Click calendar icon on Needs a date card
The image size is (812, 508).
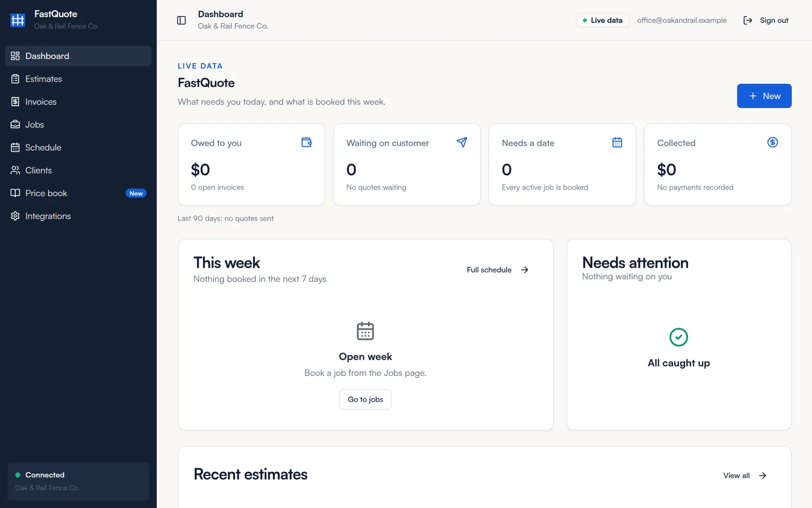coord(617,142)
